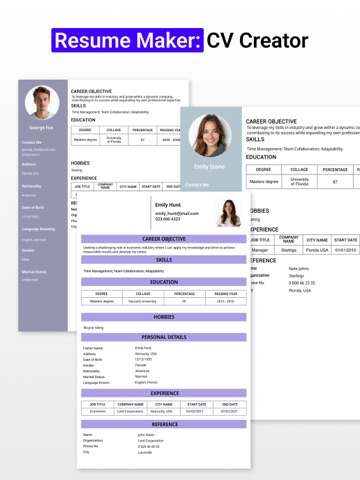Click 'English, French' language value
This screenshot has width=360, height=480.
click(x=146, y=382)
